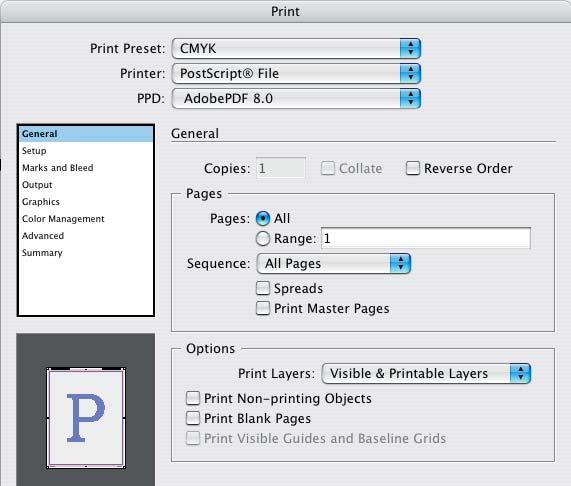Select the All pages radio button
Screen dimensions: 571x486
pos(263,218)
